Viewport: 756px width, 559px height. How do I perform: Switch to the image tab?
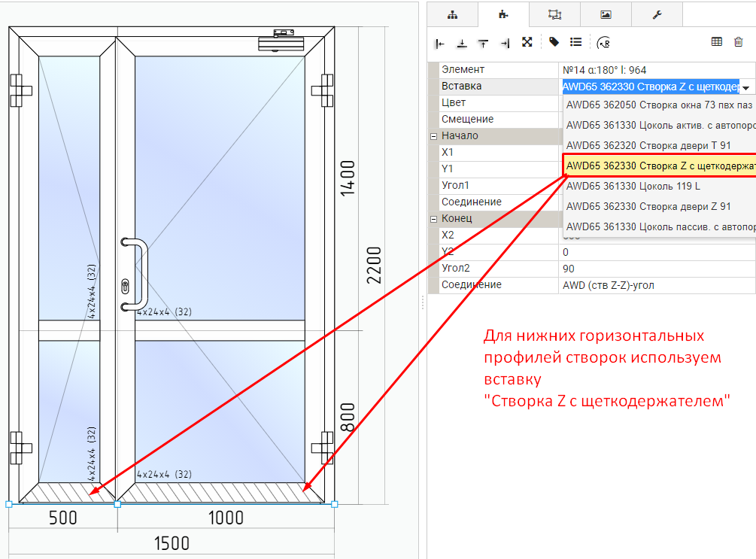pos(606,15)
